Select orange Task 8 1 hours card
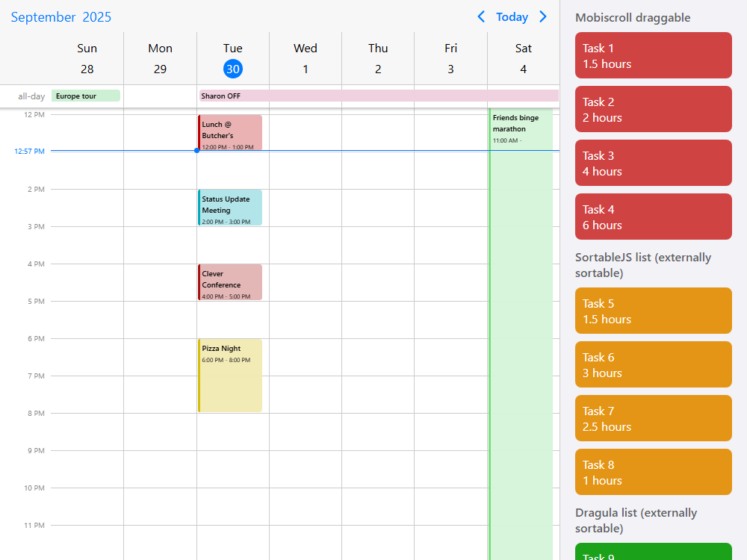Screen dimensions: 747x560 653,472
